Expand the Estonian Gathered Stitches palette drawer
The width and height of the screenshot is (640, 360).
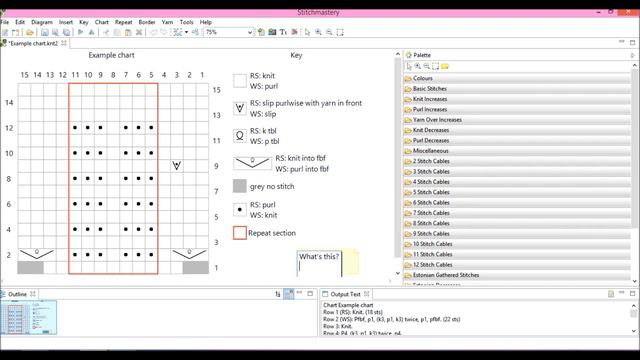click(x=518, y=275)
